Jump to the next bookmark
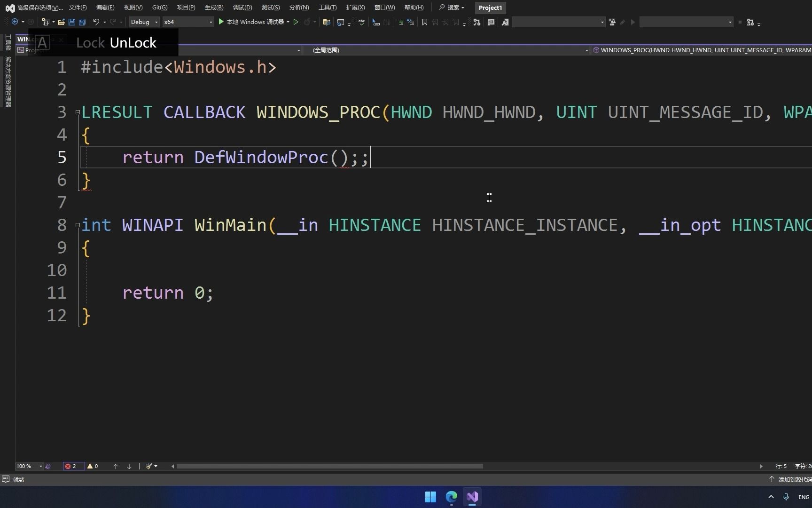 pyautogui.click(x=445, y=22)
